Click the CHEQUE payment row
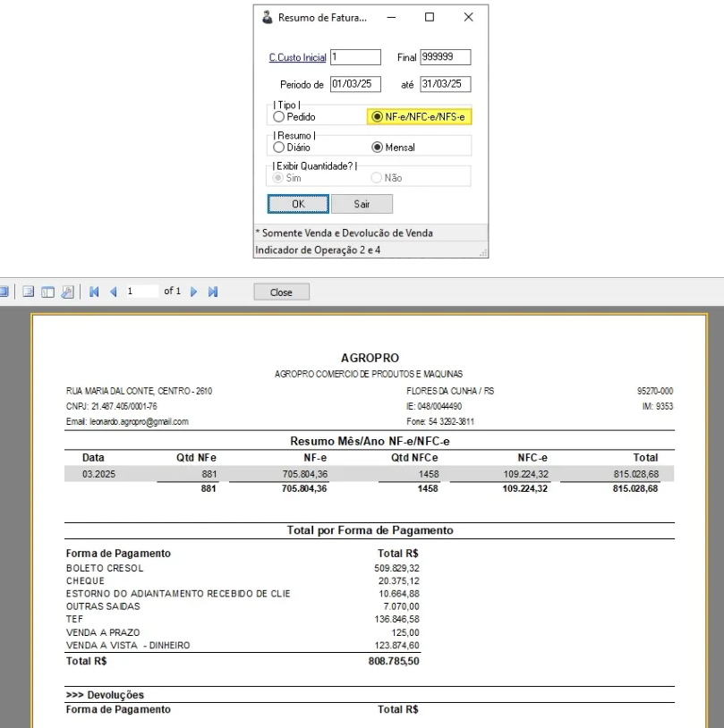This screenshot has width=724, height=728. click(x=243, y=580)
